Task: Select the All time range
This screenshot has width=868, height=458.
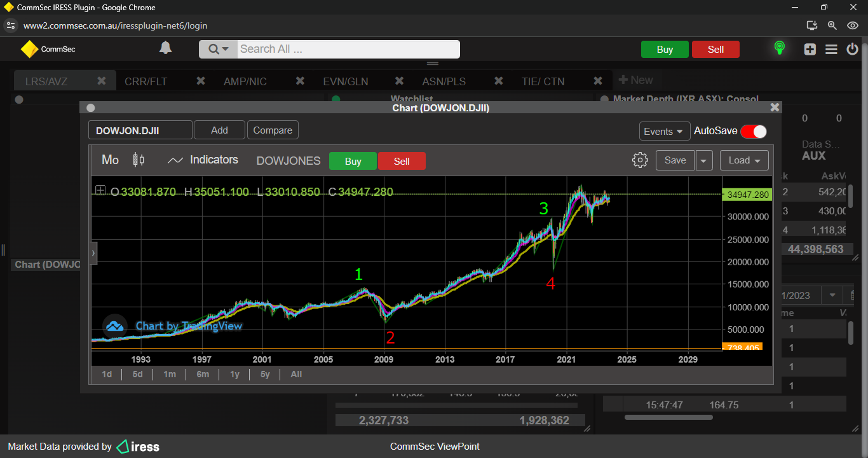Action: 296,374
